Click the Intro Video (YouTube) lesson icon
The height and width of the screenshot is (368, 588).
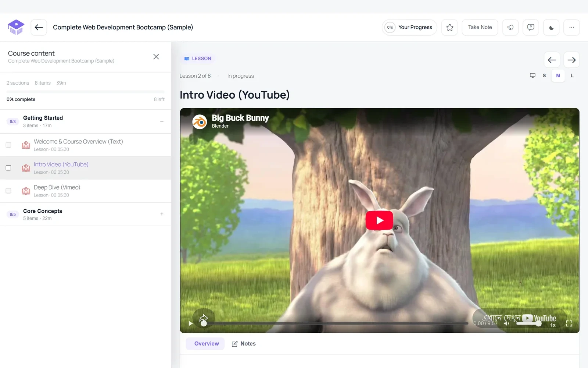[x=26, y=168]
